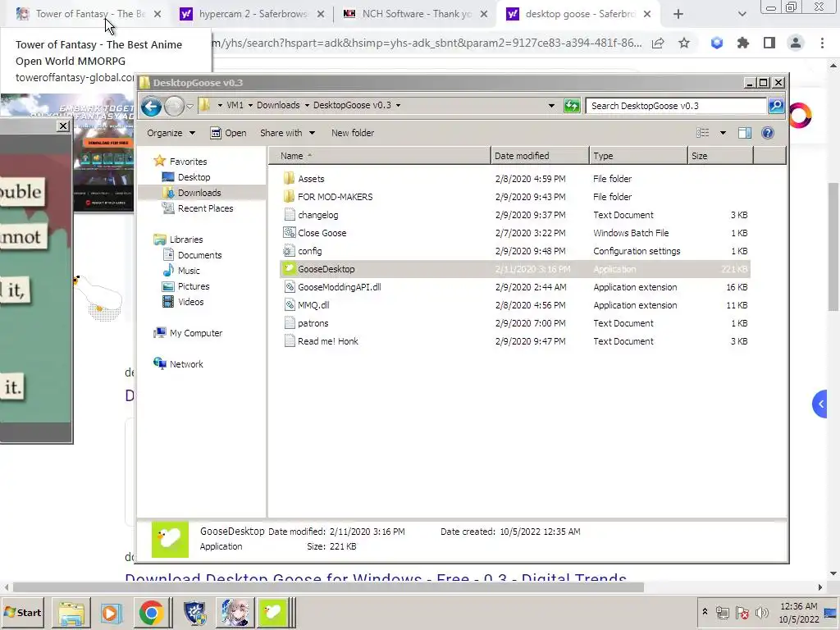Open Documents library
This screenshot has height=630, width=840.
point(192,256)
